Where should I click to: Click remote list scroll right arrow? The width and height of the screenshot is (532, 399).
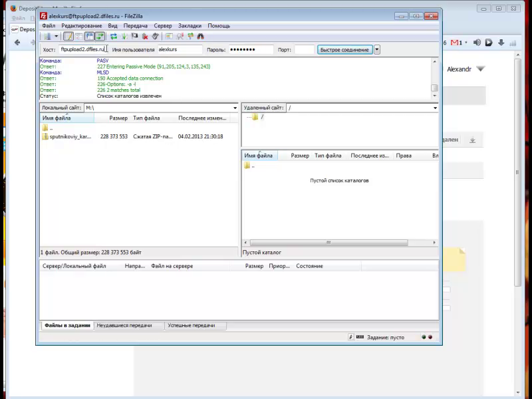(434, 243)
